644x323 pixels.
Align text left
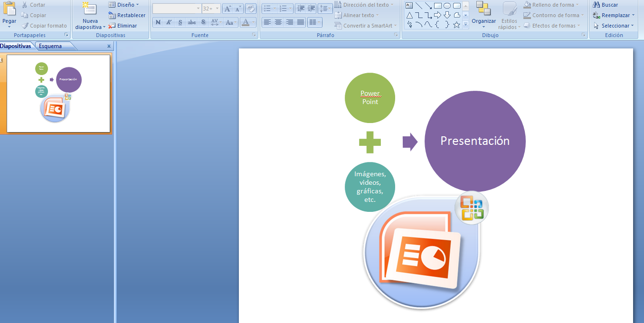tap(267, 22)
